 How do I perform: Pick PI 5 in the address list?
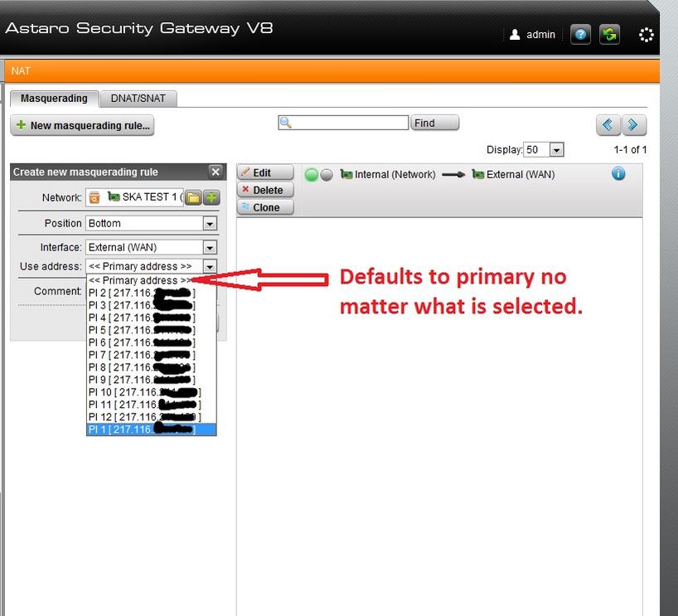(x=152, y=331)
